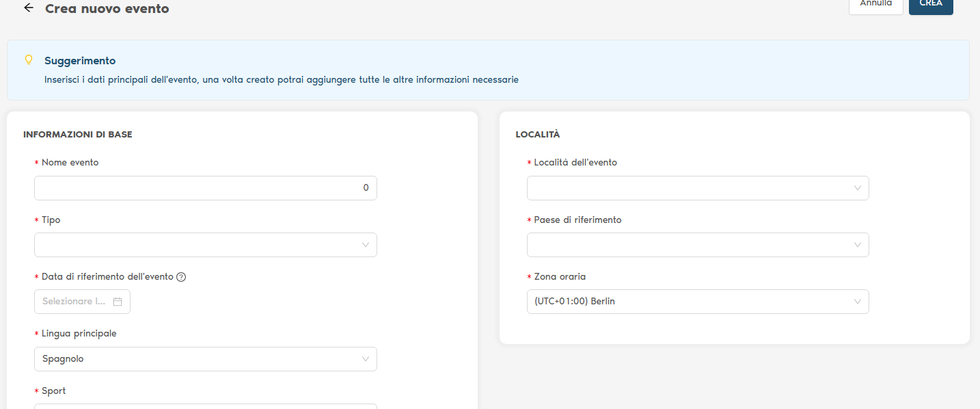Viewport: 980px width, 409px height.
Task: Click the lightbulb icon in the Suggerimento banner
Action: point(29,60)
